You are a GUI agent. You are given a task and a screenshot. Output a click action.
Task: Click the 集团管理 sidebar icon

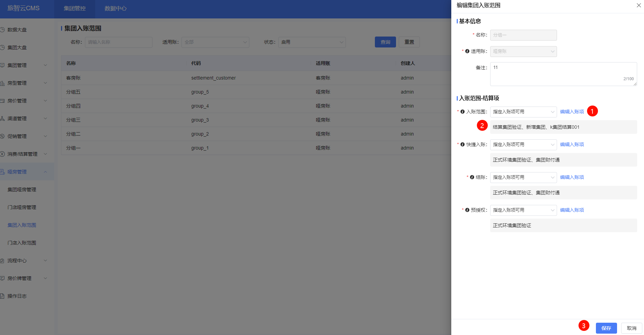pos(2,65)
